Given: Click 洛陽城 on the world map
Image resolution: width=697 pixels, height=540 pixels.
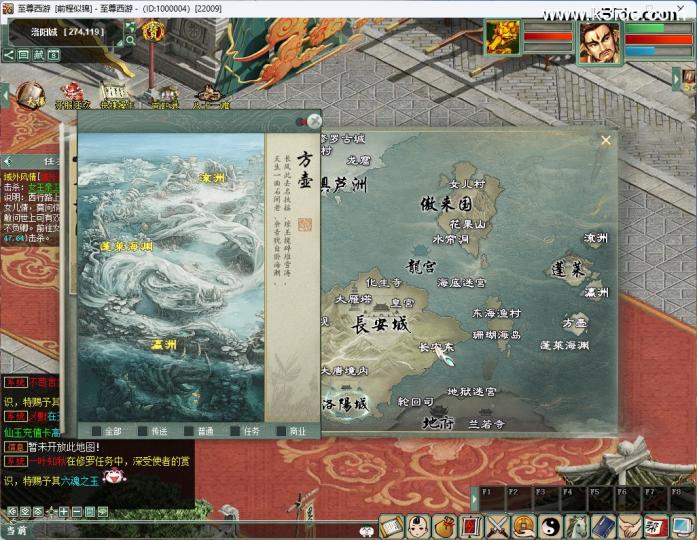Looking at the screenshot, I should click(x=345, y=404).
